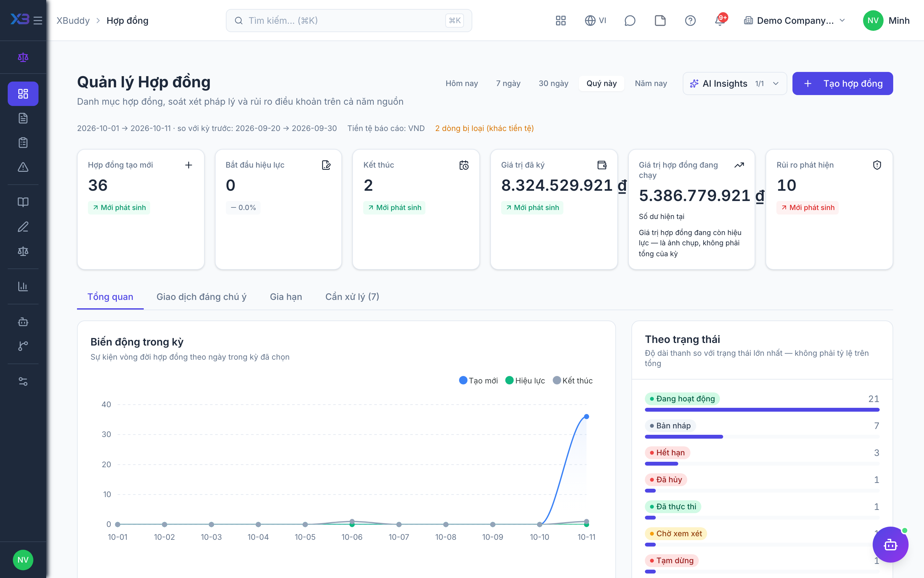Image resolution: width=924 pixels, height=578 pixels.
Task: Select the 7 ngày period filter
Action: [x=508, y=83]
